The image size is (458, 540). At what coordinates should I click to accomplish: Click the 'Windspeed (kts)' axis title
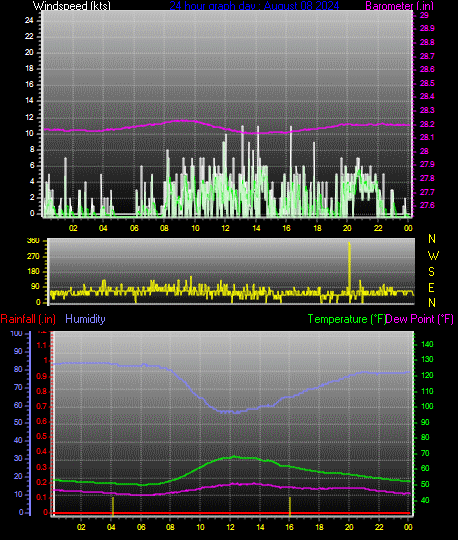point(72,6)
